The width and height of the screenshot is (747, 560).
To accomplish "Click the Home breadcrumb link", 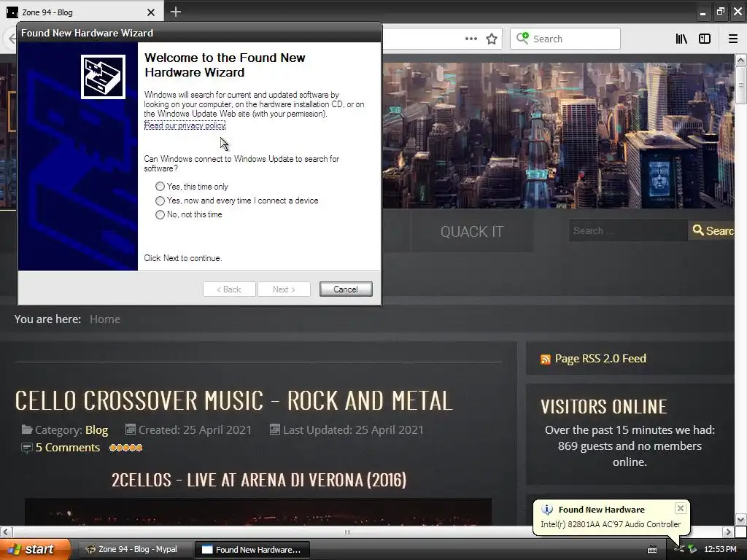I will coord(105,319).
